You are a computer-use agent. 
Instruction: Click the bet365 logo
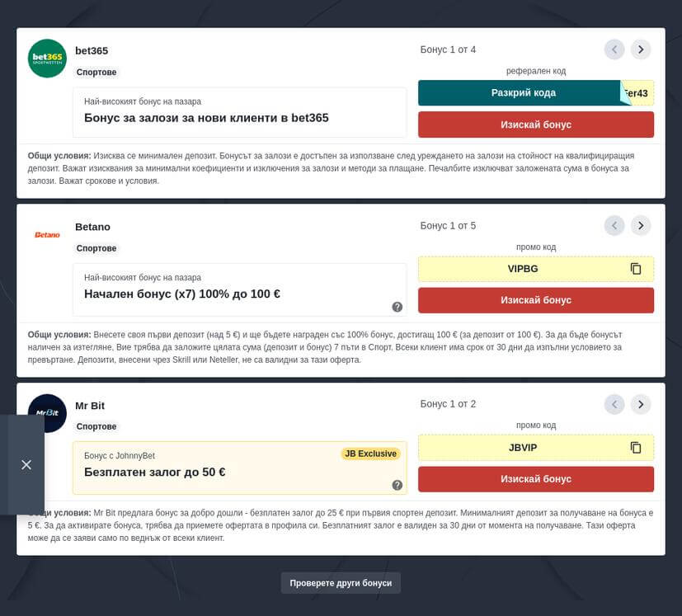47,59
